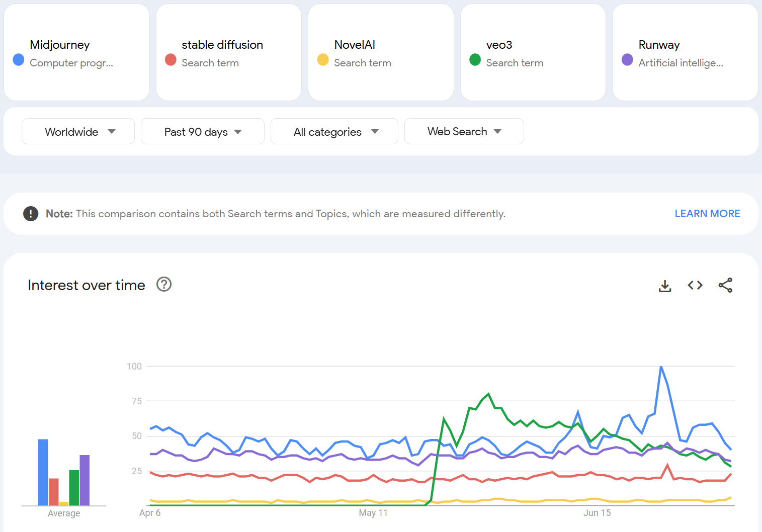Click the red stable diffusion dot
The image size is (762, 532).
171,60
